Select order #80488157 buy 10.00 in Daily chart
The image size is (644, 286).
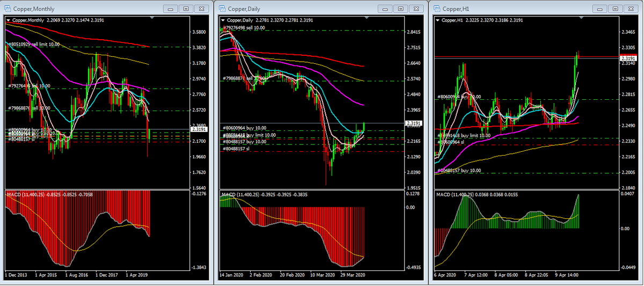click(x=244, y=142)
